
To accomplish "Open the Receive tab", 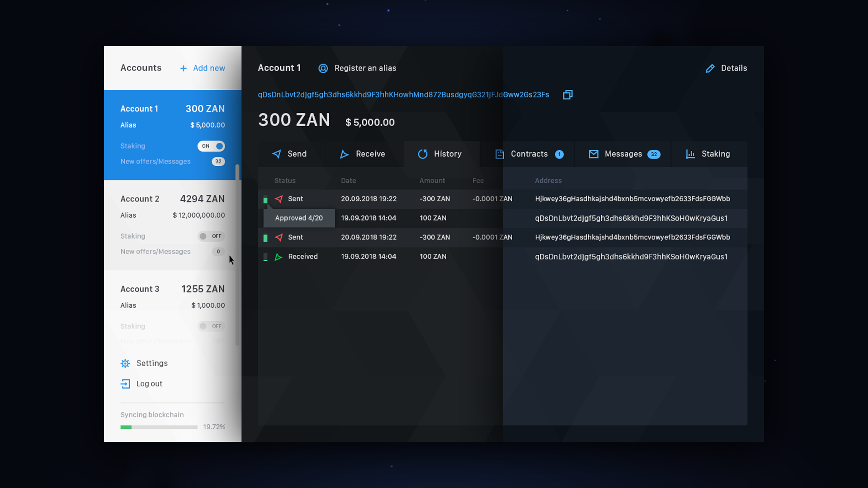I will click(364, 154).
